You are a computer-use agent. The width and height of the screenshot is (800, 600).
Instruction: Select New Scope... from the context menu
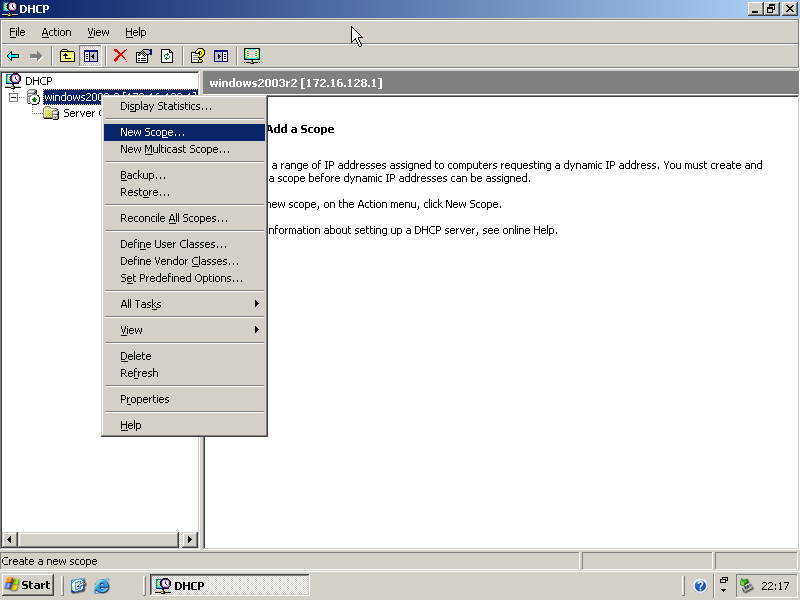point(152,132)
